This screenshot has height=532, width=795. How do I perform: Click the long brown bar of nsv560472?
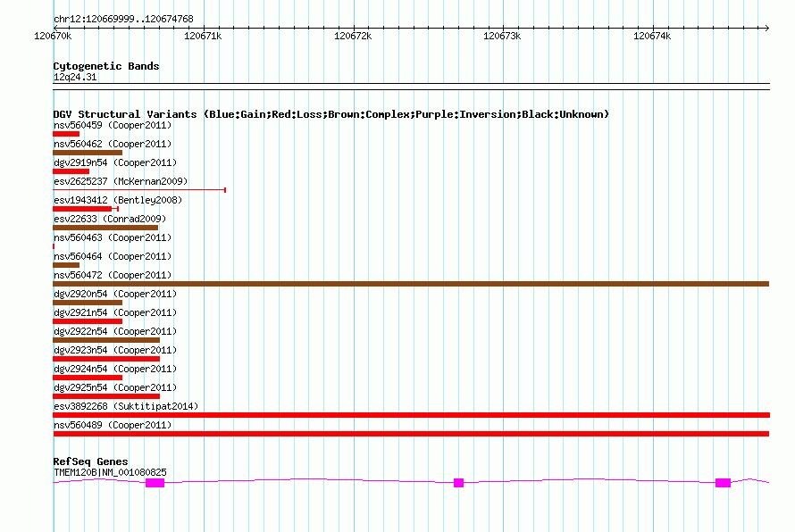click(411, 284)
